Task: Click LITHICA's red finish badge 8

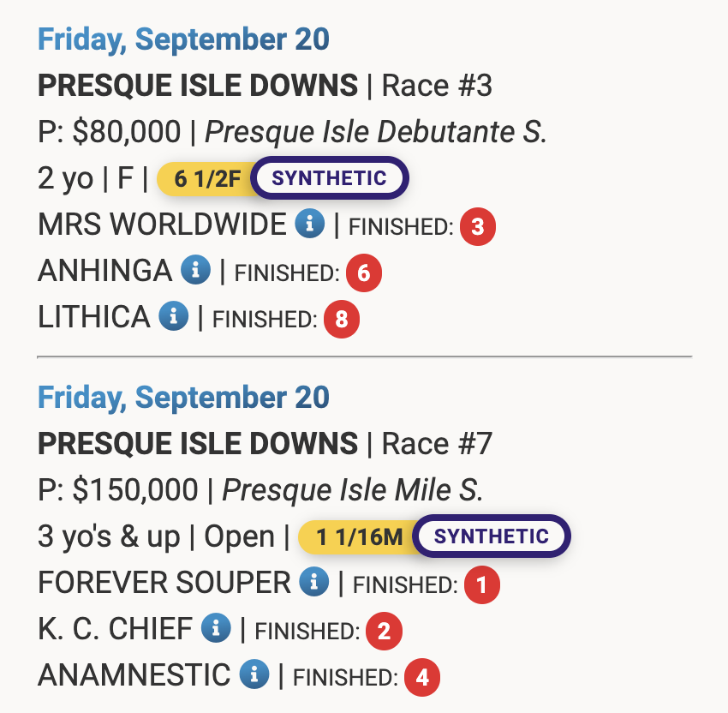Action: pyautogui.click(x=342, y=320)
